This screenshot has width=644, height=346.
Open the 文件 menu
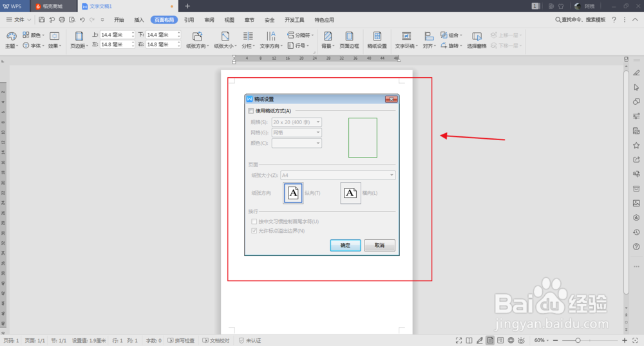tap(19, 20)
